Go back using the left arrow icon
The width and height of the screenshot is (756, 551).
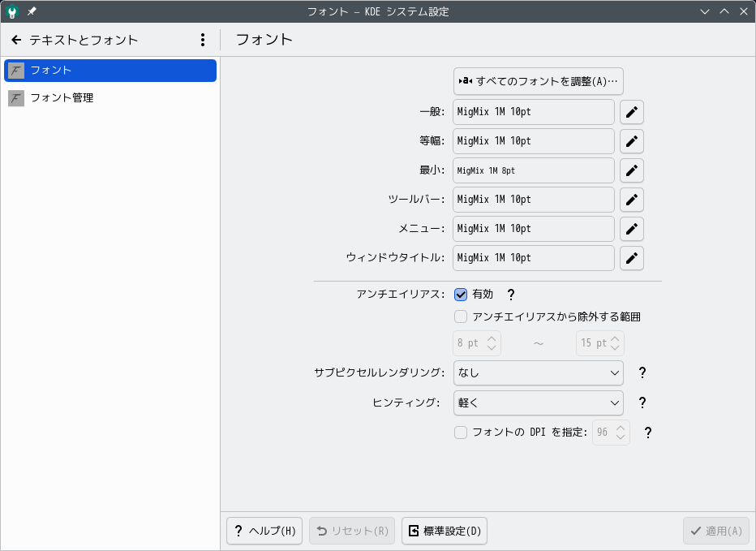[16, 40]
